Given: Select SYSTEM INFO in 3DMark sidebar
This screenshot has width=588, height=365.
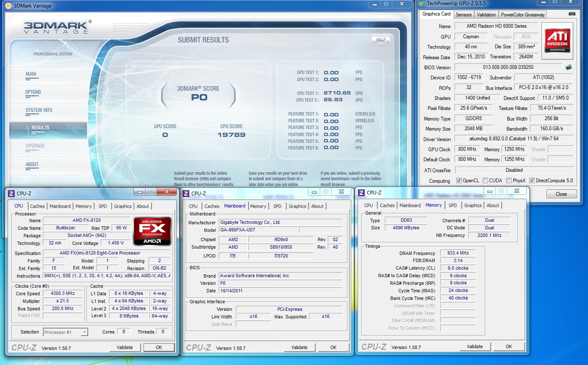Looking at the screenshot, I should tap(39, 110).
